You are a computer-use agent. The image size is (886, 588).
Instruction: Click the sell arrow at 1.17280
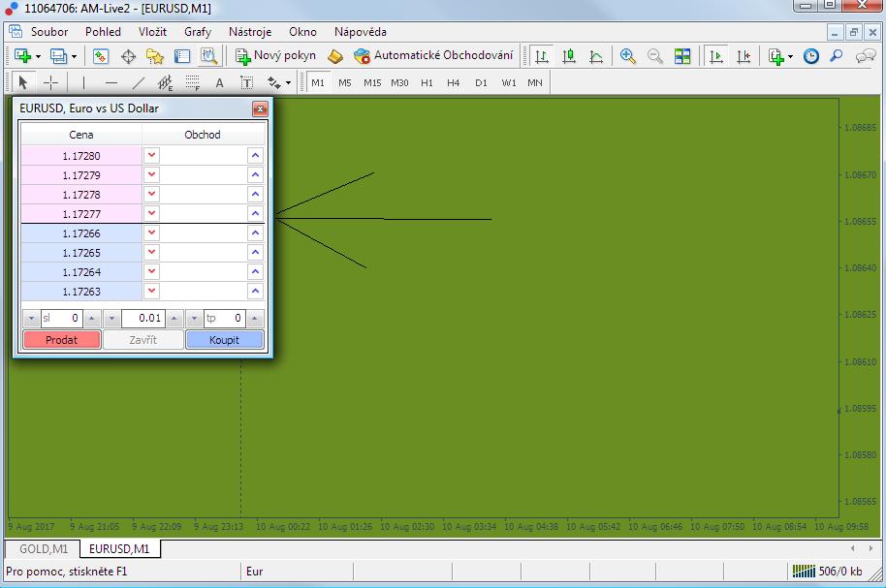151,155
